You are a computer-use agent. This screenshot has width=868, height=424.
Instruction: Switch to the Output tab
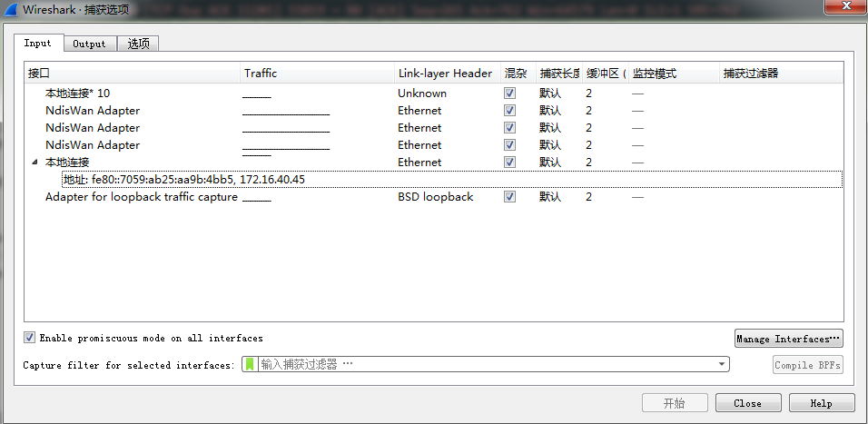(x=89, y=44)
